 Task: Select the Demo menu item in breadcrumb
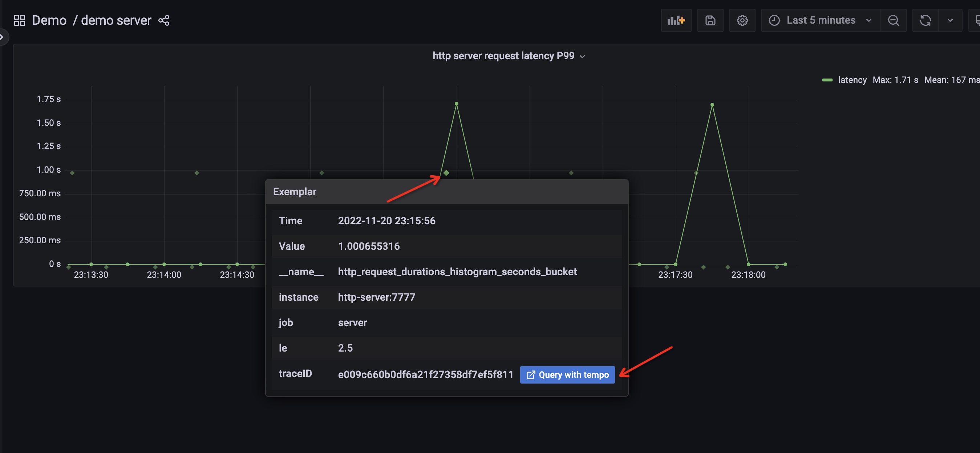[49, 20]
